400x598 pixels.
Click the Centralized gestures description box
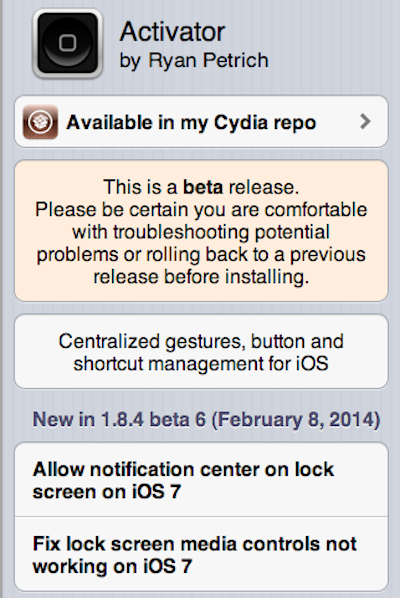[201, 351]
